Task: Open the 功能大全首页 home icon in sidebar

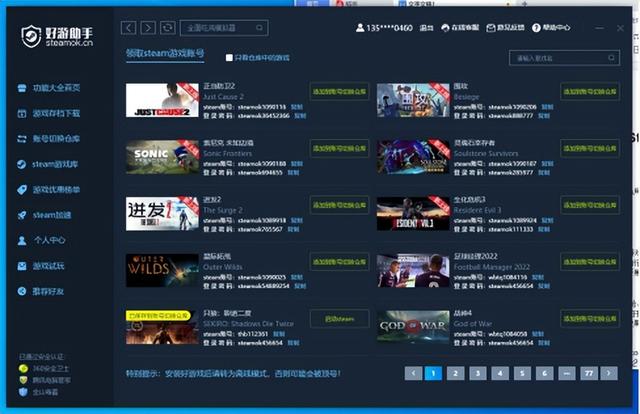Action: point(22,88)
